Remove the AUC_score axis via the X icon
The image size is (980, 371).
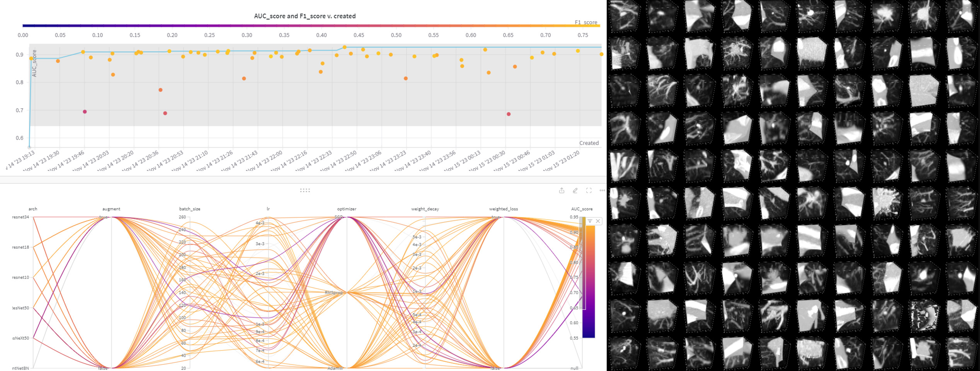(x=598, y=220)
